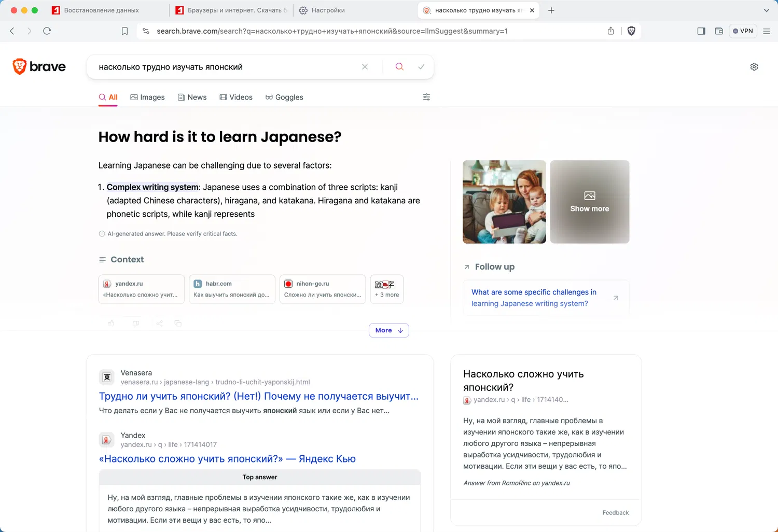Open Яндекс Кью result link
The height and width of the screenshot is (532, 778).
[x=227, y=459]
